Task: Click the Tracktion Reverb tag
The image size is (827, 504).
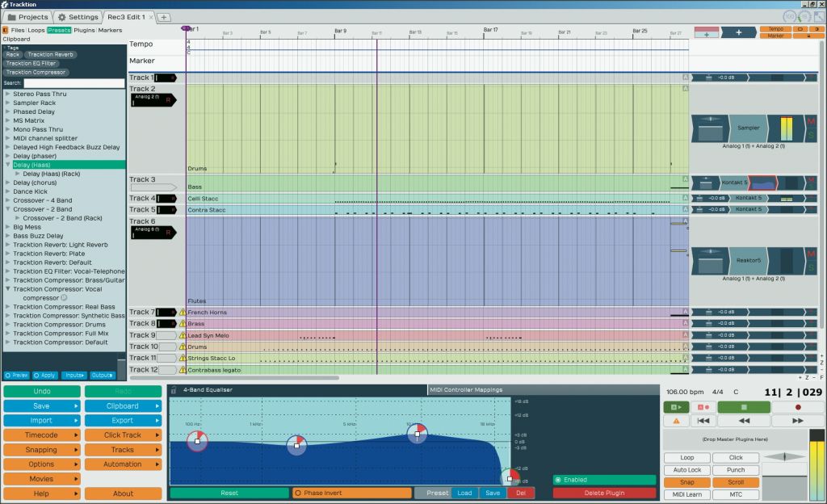Action: pos(51,54)
